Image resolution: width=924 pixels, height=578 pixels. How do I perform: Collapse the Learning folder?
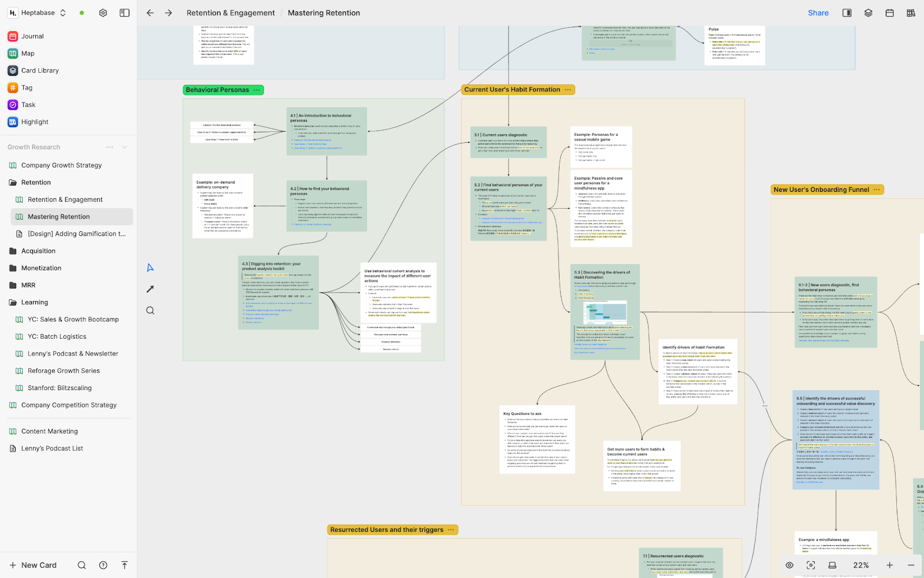(x=35, y=302)
